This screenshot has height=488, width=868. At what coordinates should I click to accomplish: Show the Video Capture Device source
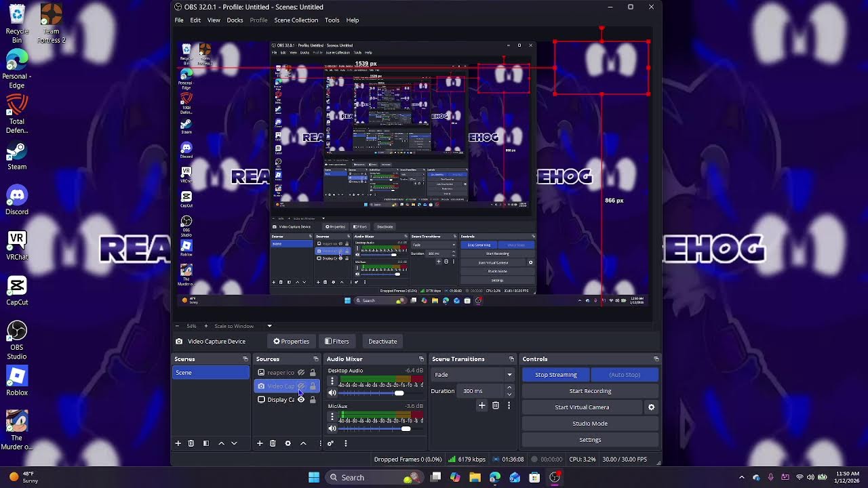[301, 386]
